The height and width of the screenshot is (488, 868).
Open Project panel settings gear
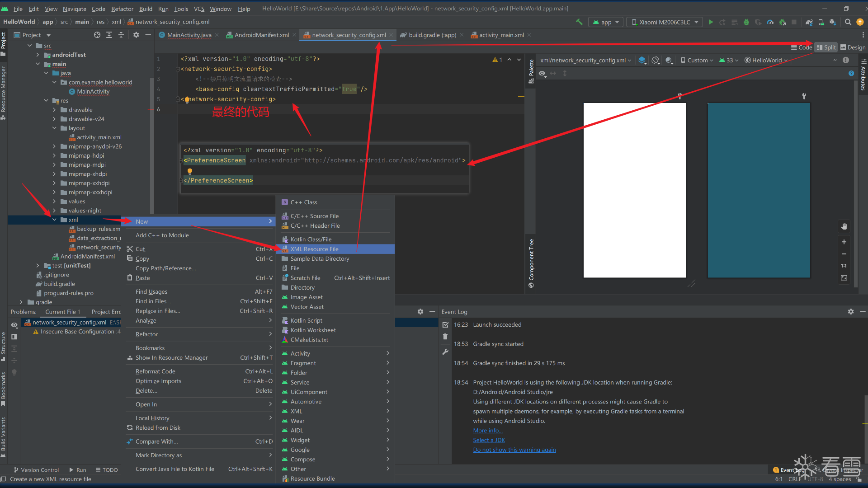[x=136, y=35]
